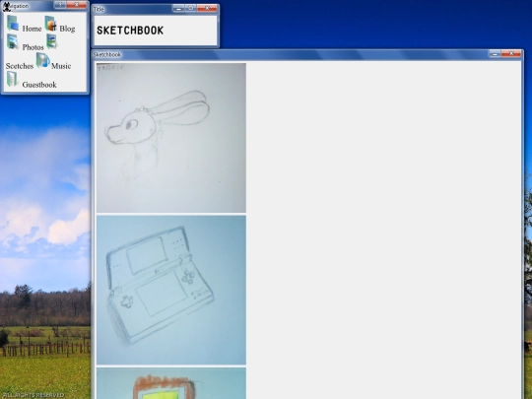Screen dimensions: 532x399
Task: Minimize the Sketchbook window
Action: 495,53
